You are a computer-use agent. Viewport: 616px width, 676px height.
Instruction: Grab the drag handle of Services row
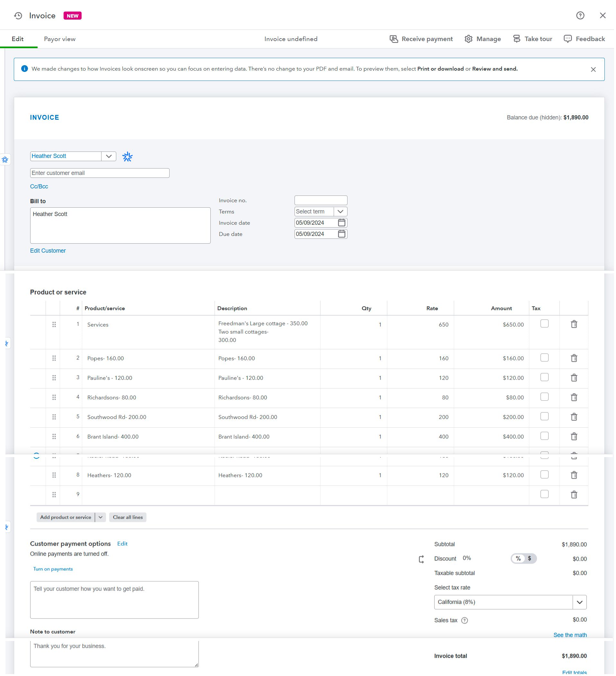click(54, 325)
